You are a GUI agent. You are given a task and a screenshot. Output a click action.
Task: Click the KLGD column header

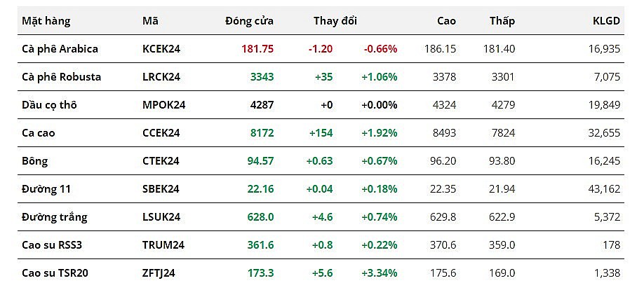606,21
